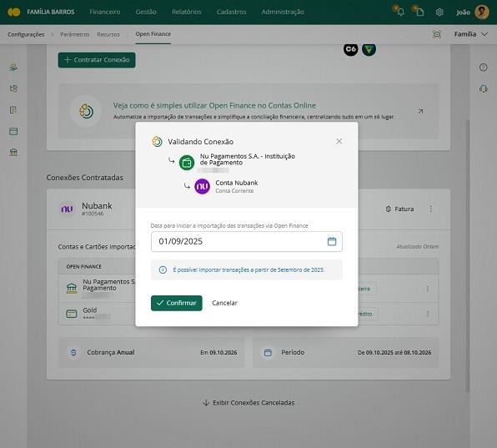The width and height of the screenshot is (497, 448).
Task: Go to Configurações breadcrumb
Action: tap(26, 34)
